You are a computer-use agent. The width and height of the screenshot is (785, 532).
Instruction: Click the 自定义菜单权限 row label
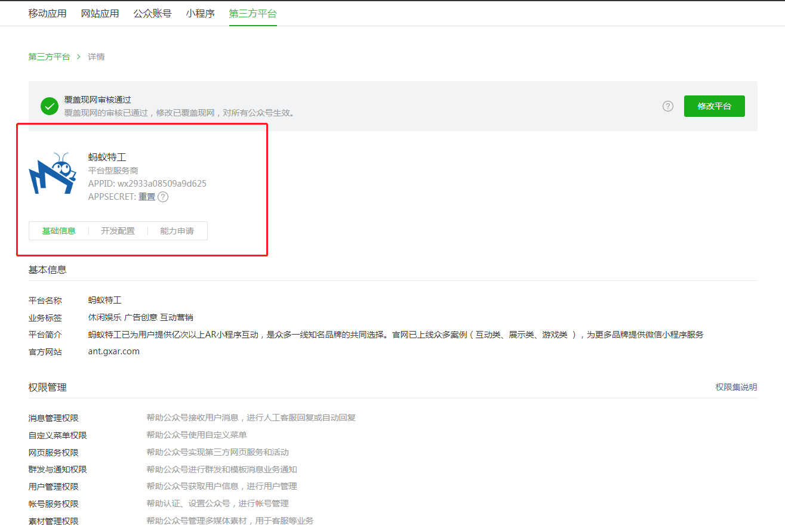(x=57, y=435)
